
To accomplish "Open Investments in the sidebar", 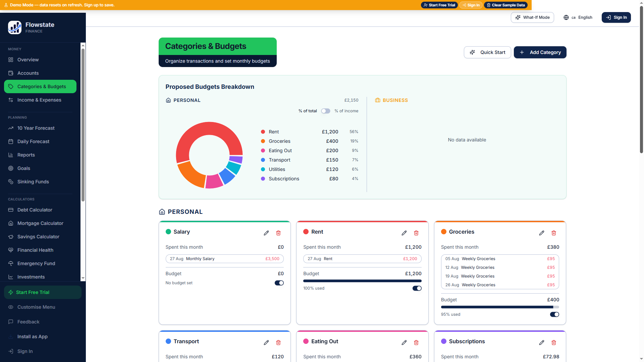I will click(x=40, y=277).
